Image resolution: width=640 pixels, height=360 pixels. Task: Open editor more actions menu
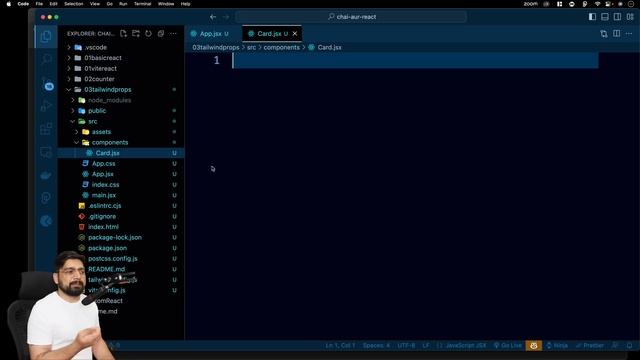tap(629, 33)
